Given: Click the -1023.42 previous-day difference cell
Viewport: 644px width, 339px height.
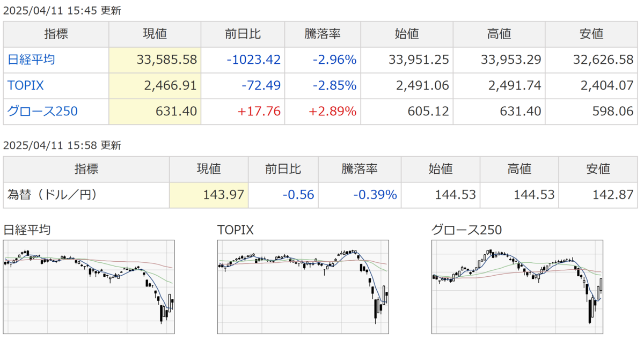Looking at the screenshot, I should 243,60.
